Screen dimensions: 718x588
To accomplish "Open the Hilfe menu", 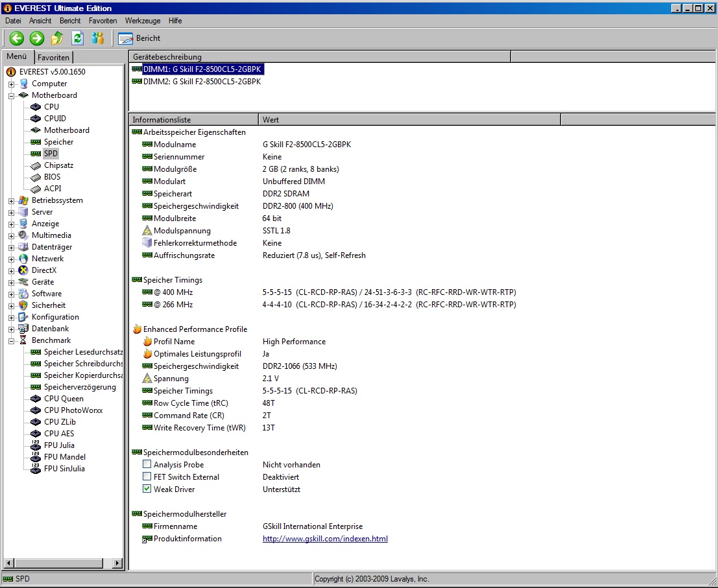I will (175, 21).
